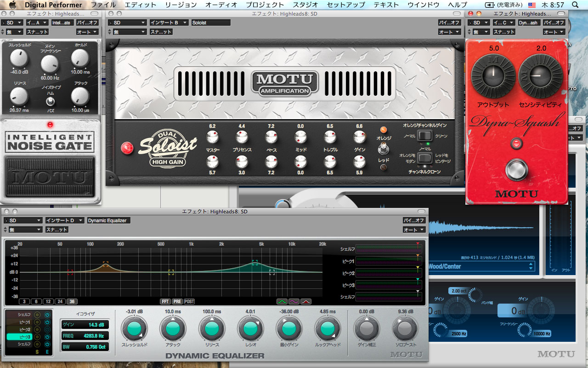Open the ファイル menu
Image resolution: width=588 pixels, height=368 pixels.
pos(103,5)
